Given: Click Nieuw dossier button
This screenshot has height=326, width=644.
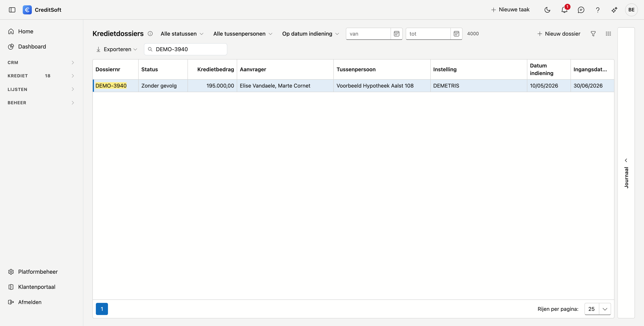Looking at the screenshot, I should point(559,34).
